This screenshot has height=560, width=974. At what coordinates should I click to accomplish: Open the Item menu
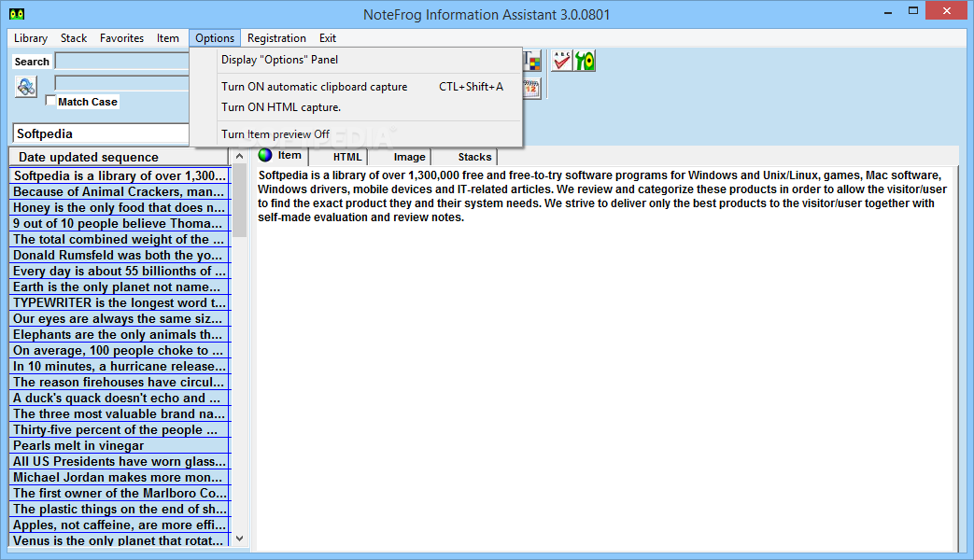[168, 38]
